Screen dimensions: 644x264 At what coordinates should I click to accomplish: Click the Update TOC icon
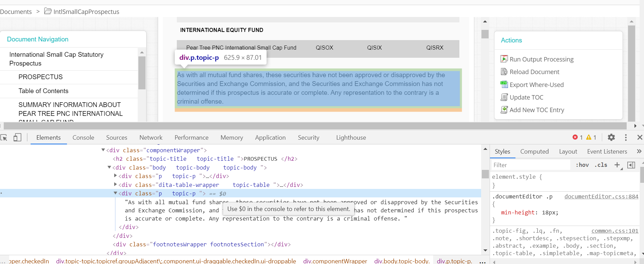pos(504,97)
